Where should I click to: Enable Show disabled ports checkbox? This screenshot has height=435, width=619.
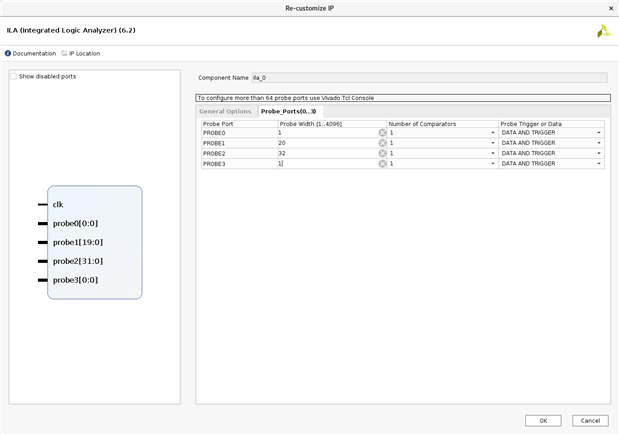coord(13,76)
